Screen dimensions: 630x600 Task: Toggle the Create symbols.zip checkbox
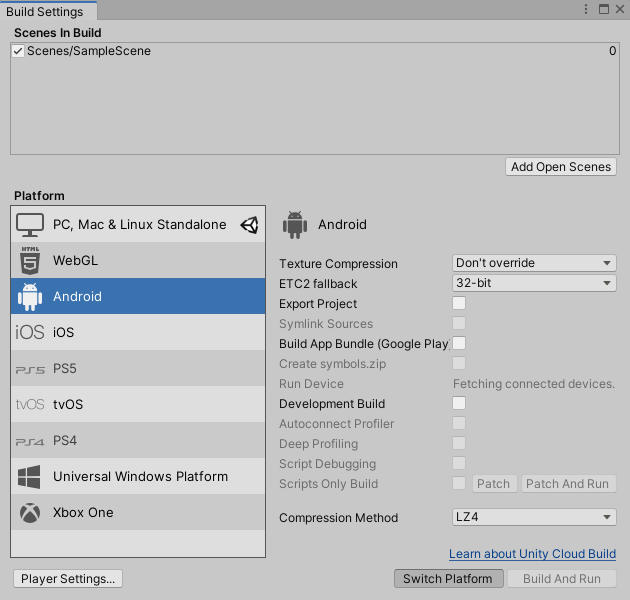(x=459, y=363)
